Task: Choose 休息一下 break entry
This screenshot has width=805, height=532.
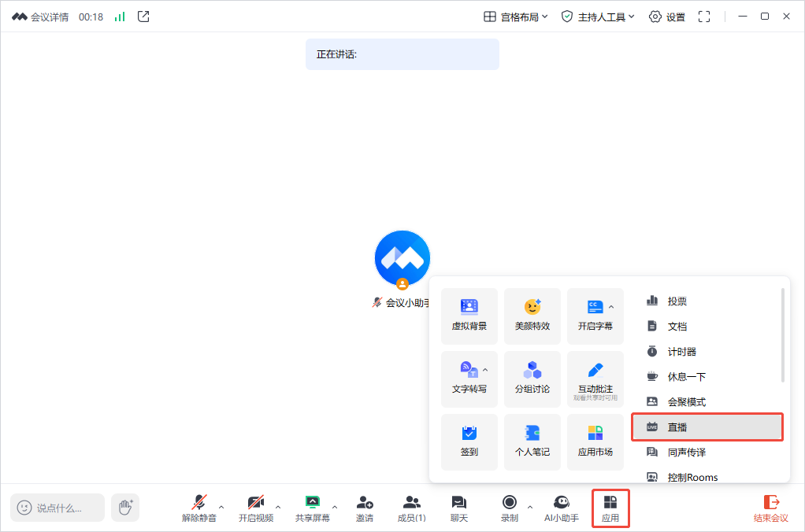Action: 707,376
